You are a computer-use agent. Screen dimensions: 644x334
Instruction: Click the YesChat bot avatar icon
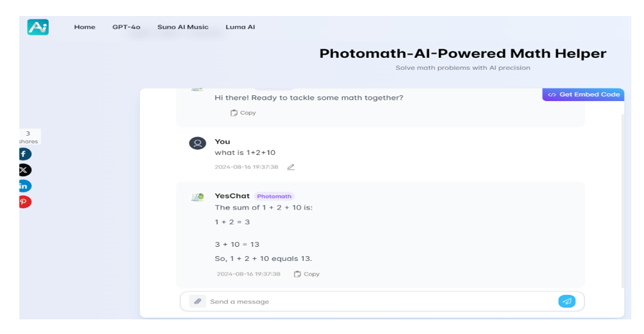197,198
